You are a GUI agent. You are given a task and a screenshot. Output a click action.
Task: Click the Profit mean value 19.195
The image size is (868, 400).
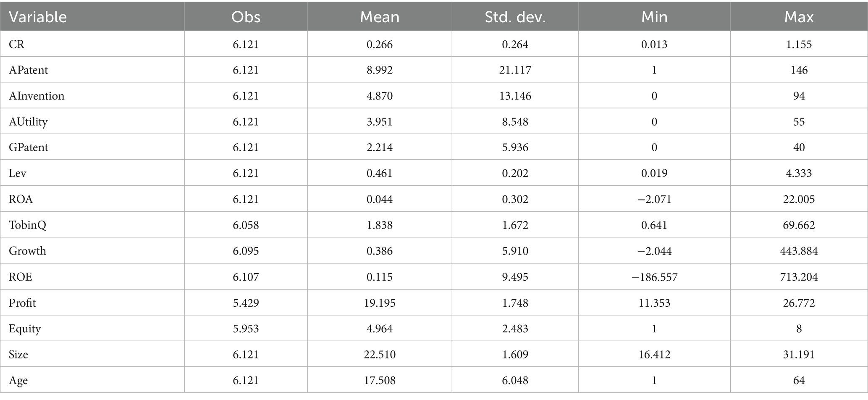tap(380, 303)
